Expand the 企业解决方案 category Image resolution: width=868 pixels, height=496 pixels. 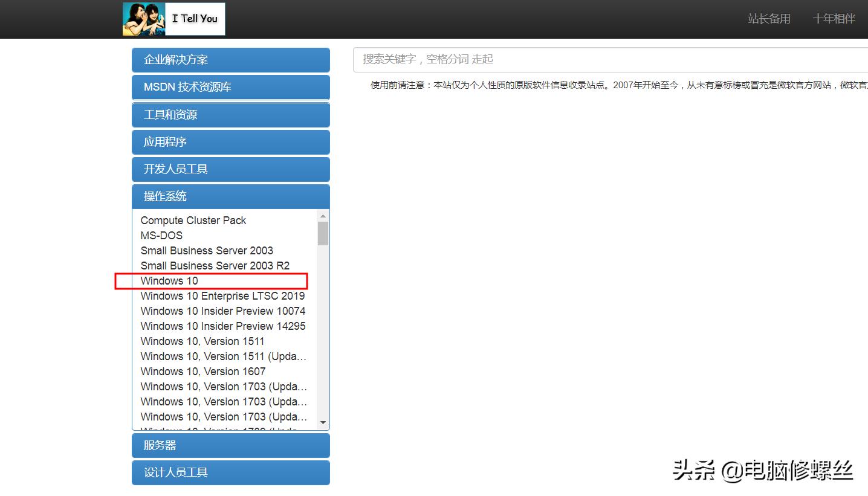(230, 60)
